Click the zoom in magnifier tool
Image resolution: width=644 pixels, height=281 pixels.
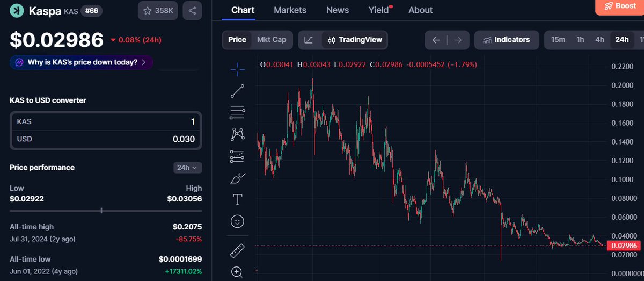[x=238, y=272]
